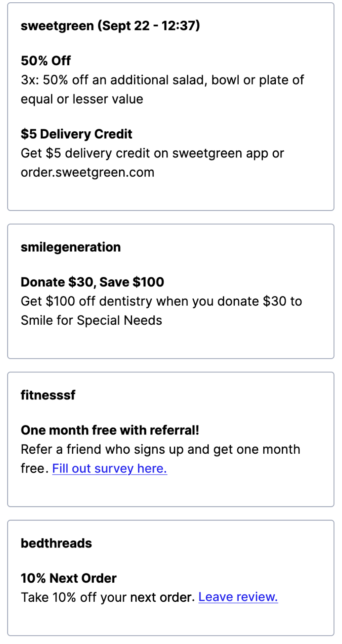
Task: Click the Get $5 delivery credit text
Action: 152,153
